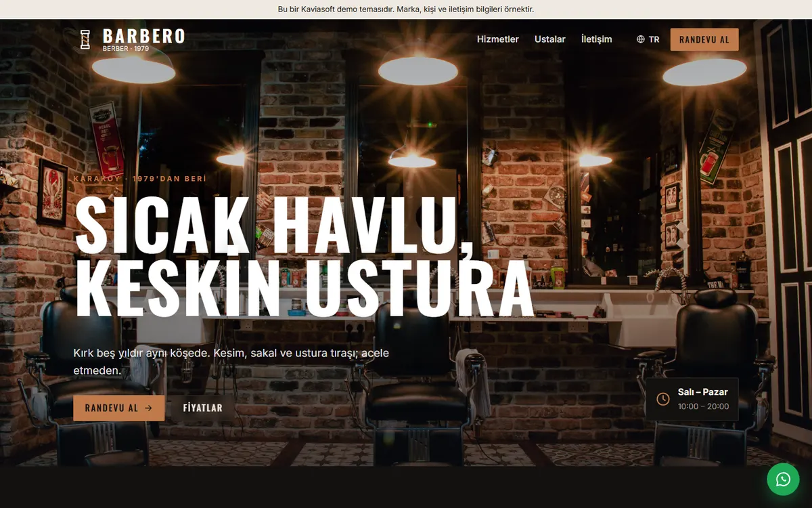Open the BARBERO home logo text

pos(143,36)
